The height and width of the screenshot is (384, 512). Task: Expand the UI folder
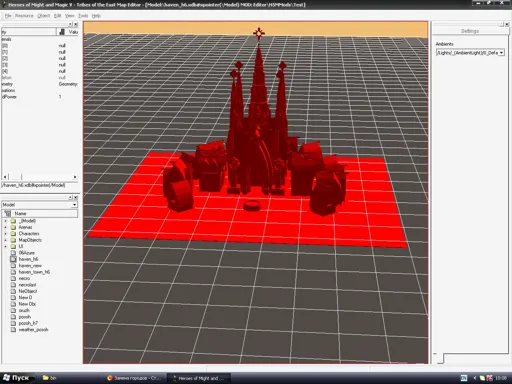5,246
